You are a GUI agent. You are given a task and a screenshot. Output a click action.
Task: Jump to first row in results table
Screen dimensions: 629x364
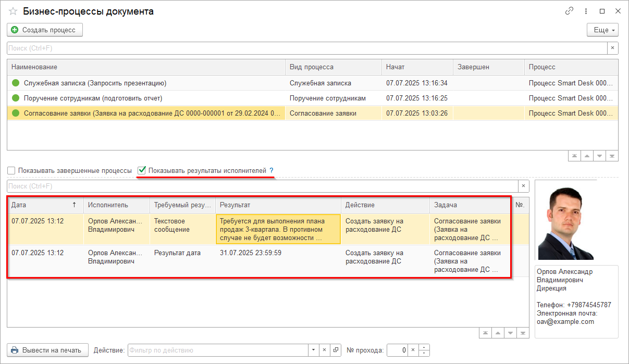coord(485,333)
